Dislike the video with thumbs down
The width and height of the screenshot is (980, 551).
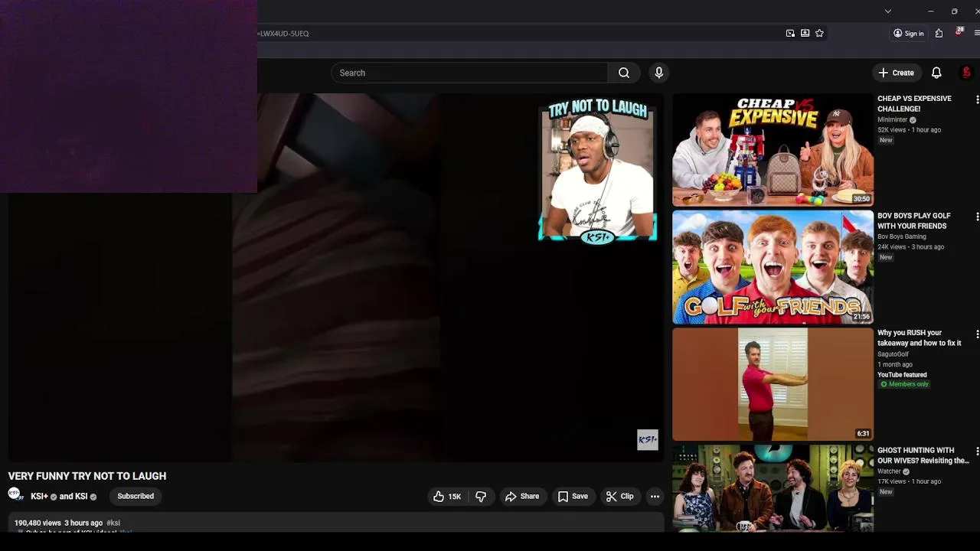tap(481, 497)
